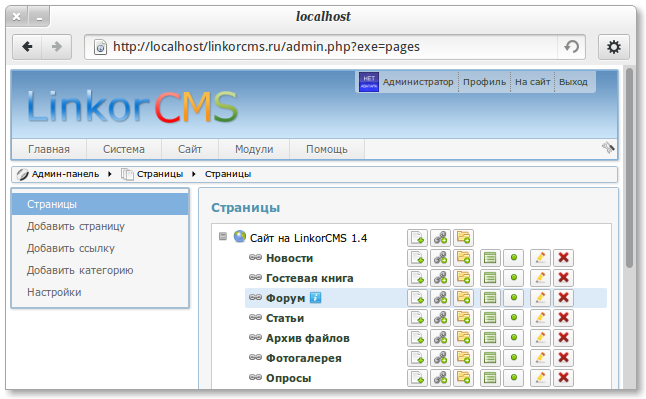Go to the site via На сайт
Screen dimensions: 646x399
click(x=532, y=82)
